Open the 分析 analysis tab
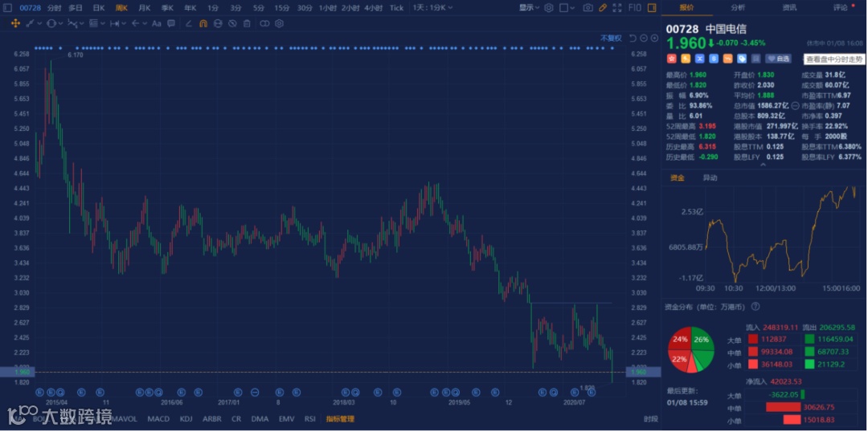The width and height of the screenshot is (868, 432). tap(737, 8)
